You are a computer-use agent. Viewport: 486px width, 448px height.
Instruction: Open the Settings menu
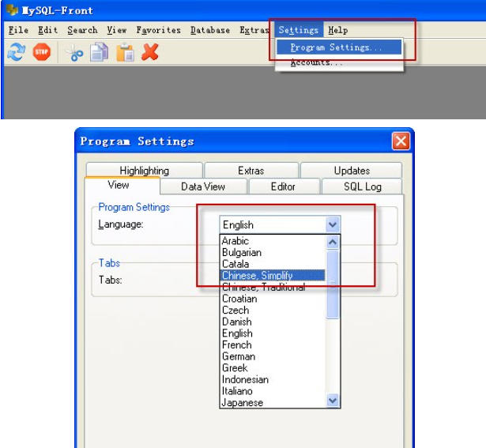click(x=299, y=30)
